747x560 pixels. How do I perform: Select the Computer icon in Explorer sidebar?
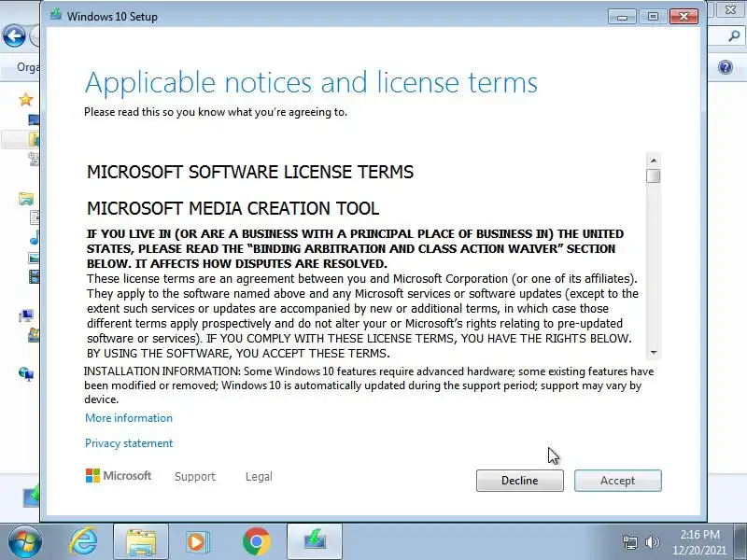(26, 315)
